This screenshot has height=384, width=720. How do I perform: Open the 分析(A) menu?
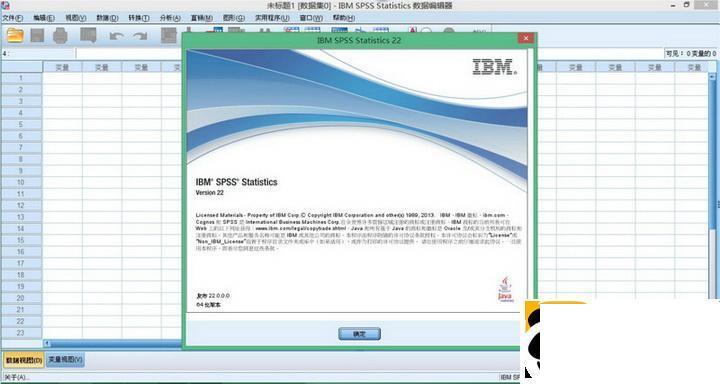(170, 18)
